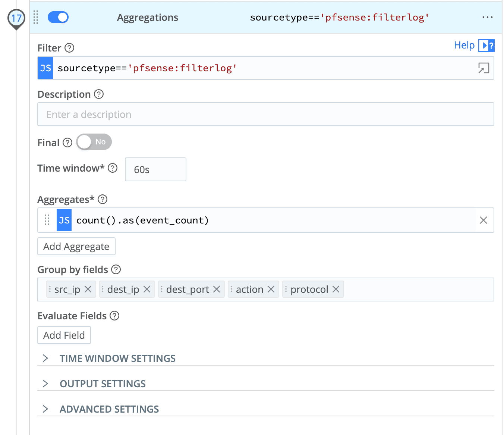Show Time window help tooltip icon

click(x=113, y=168)
